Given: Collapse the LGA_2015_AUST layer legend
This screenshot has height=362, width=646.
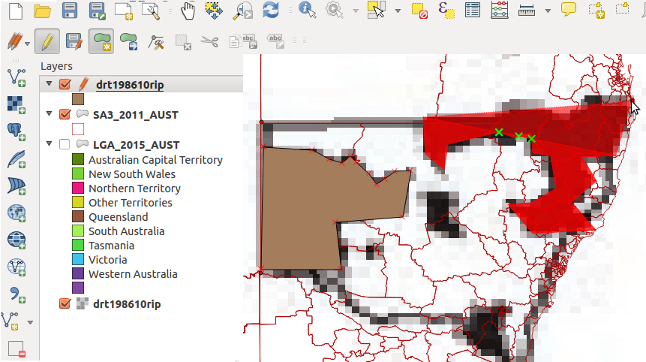Looking at the screenshot, I should (49, 144).
